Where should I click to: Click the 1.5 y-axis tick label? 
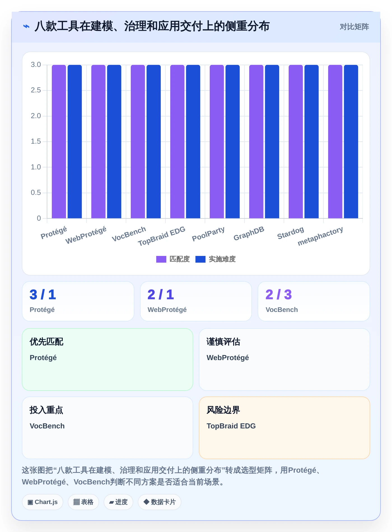tap(36, 141)
